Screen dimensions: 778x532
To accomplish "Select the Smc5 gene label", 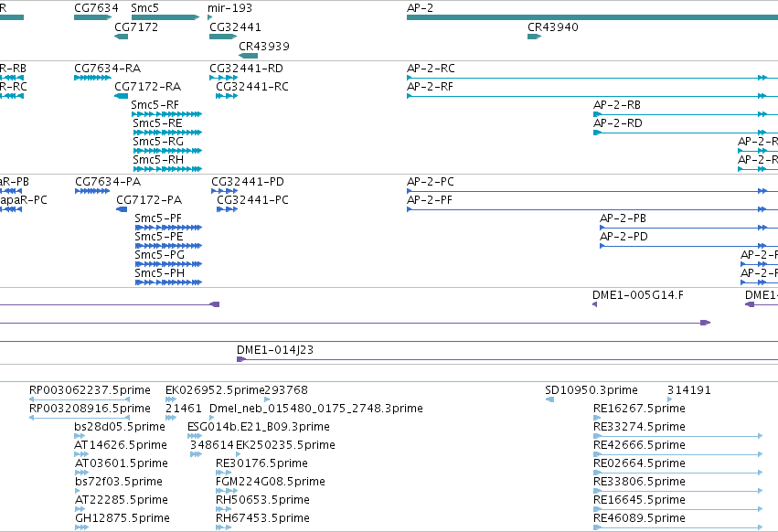I will (144, 8).
